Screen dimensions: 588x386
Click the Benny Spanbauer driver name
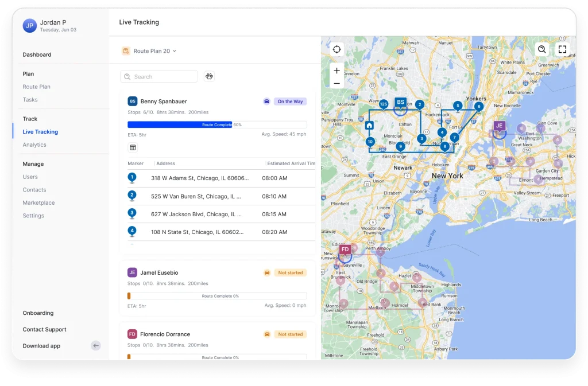[164, 102]
